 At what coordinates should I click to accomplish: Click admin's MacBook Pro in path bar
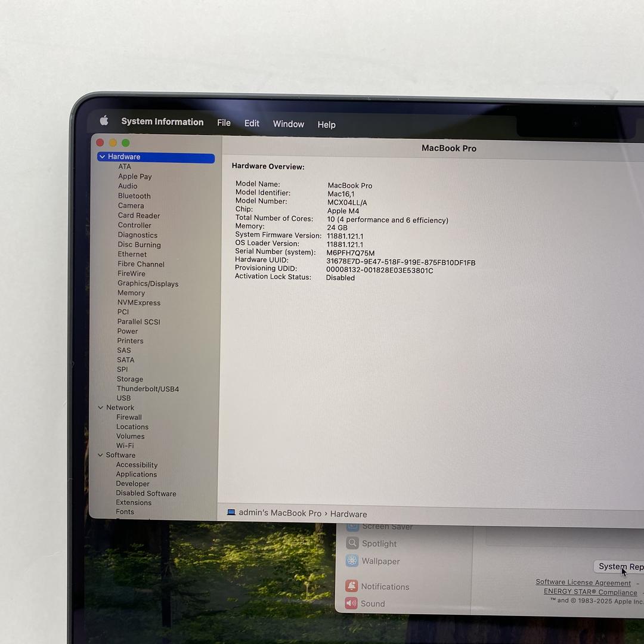coord(280,513)
